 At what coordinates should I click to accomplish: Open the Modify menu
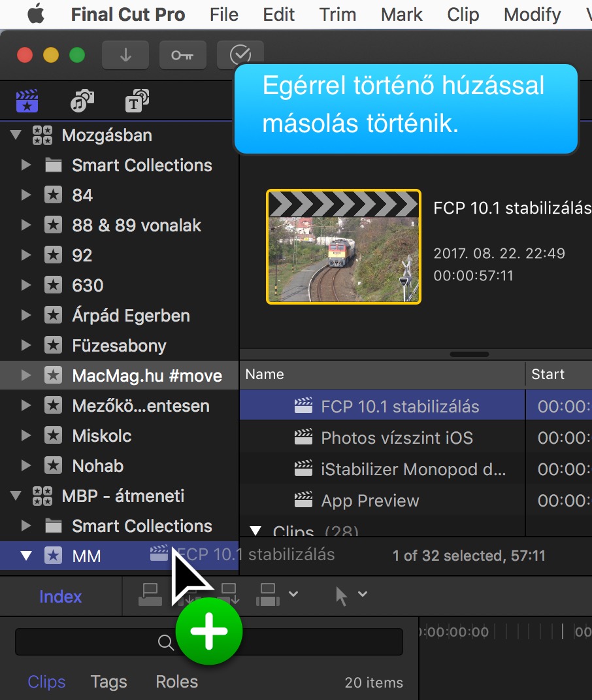[x=532, y=15]
